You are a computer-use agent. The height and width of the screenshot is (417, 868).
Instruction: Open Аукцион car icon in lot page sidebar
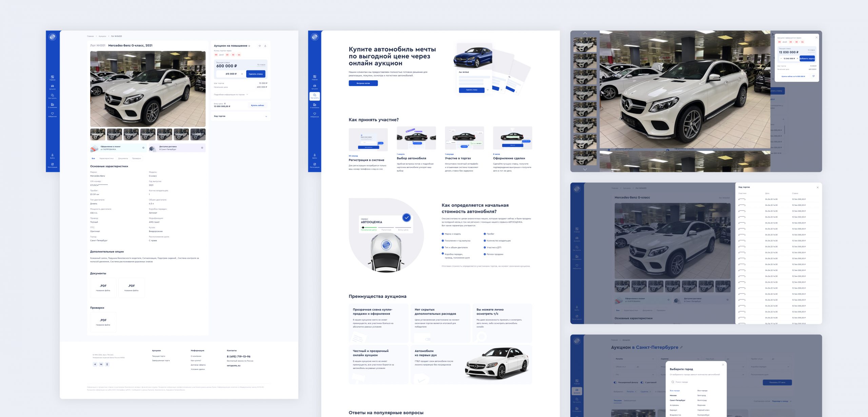coord(53,87)
